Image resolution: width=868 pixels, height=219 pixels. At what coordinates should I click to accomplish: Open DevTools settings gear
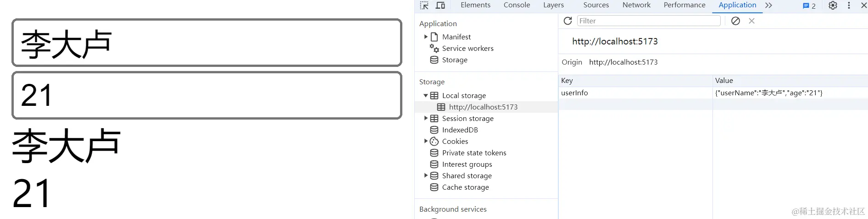tap(833, 5)
